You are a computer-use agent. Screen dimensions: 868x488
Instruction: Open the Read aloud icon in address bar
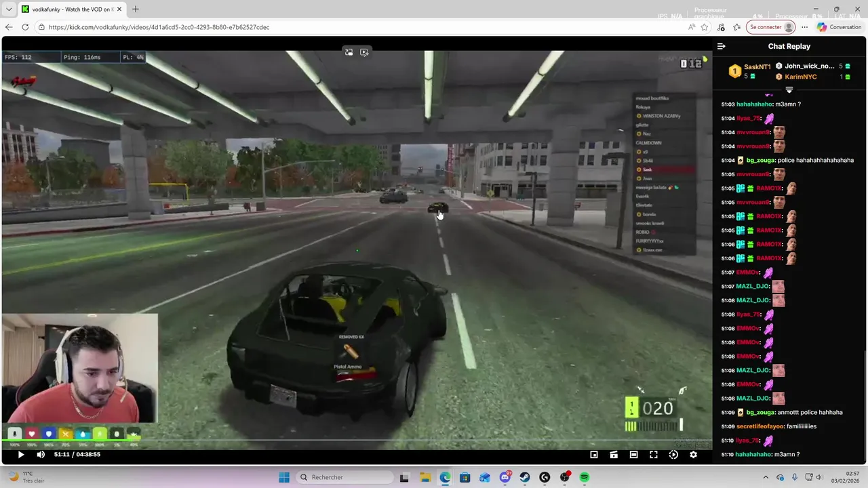(x=691, y=27)
